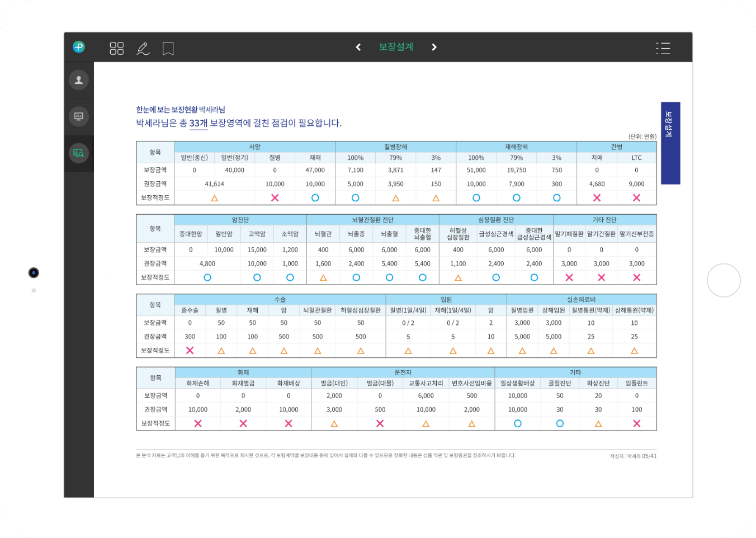Click the blue circle under 일상생활배상

(x=518, y=423)
